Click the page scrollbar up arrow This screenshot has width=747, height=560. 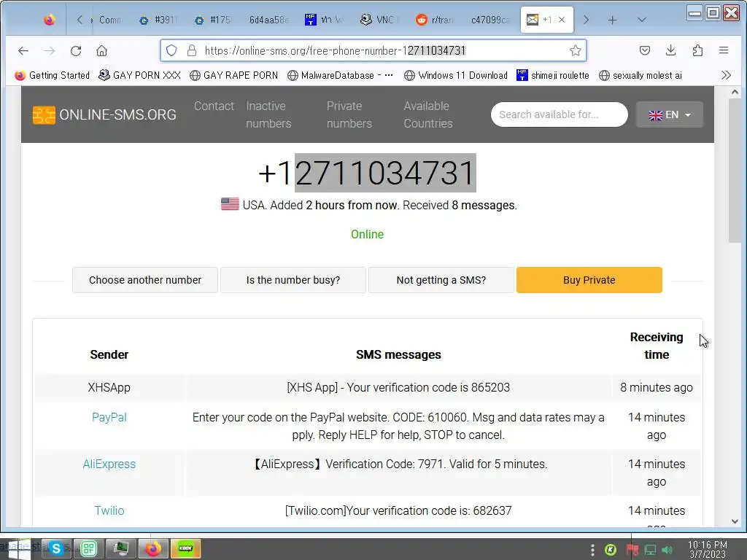[x=735, y=92]
